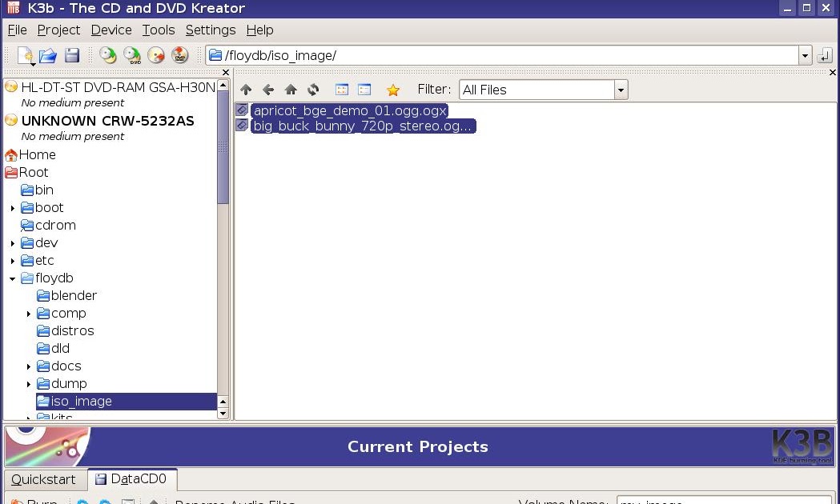Open Home in the folder tree
The height and width of the screenshot is (504, 840).
pyautogui.click(x=37, y=154)
